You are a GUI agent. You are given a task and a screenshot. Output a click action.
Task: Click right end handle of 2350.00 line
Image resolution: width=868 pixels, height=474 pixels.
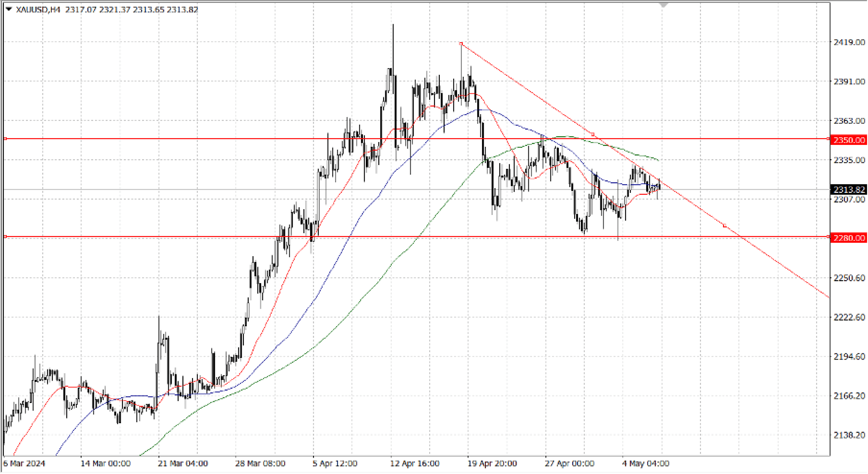tap(828, 139)
